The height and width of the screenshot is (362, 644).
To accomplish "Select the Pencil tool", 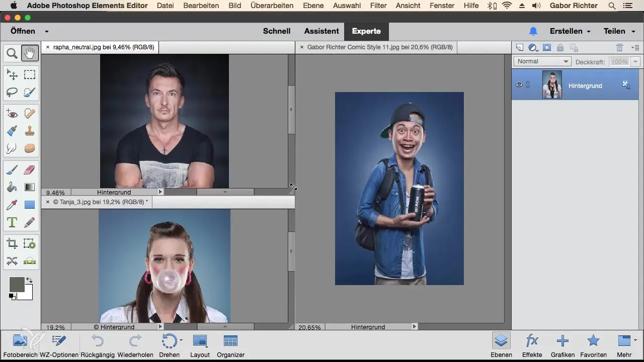I will coord(30,222).
